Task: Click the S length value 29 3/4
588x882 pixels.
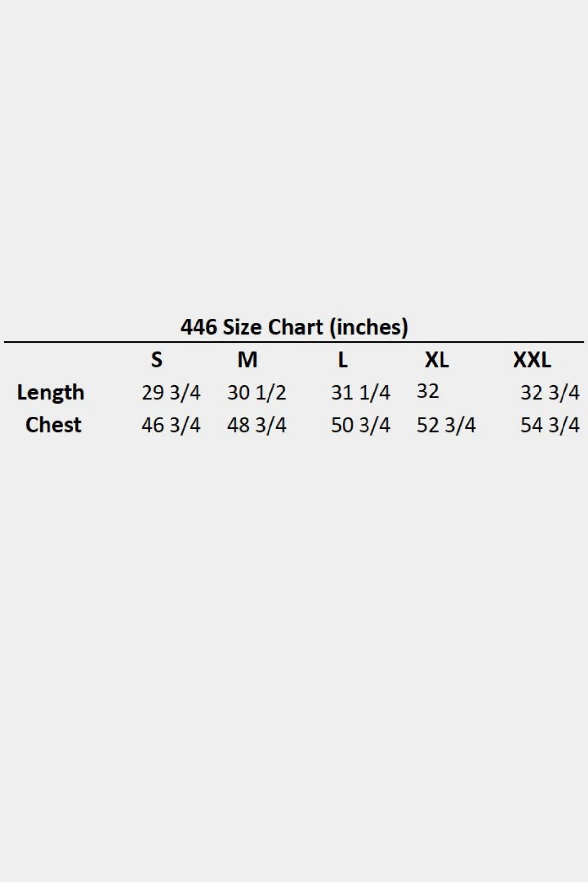Action: point(171,392)
